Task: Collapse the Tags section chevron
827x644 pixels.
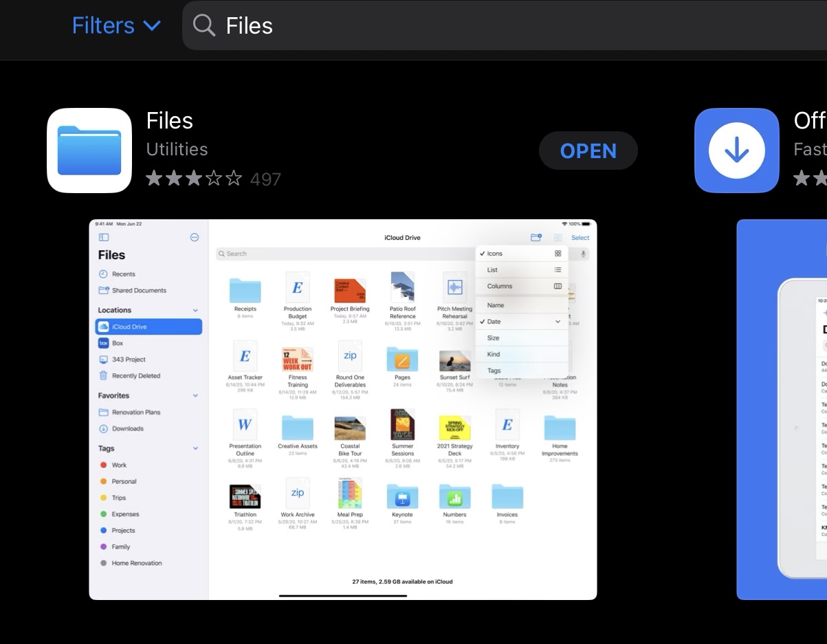Action: (195, 449)
